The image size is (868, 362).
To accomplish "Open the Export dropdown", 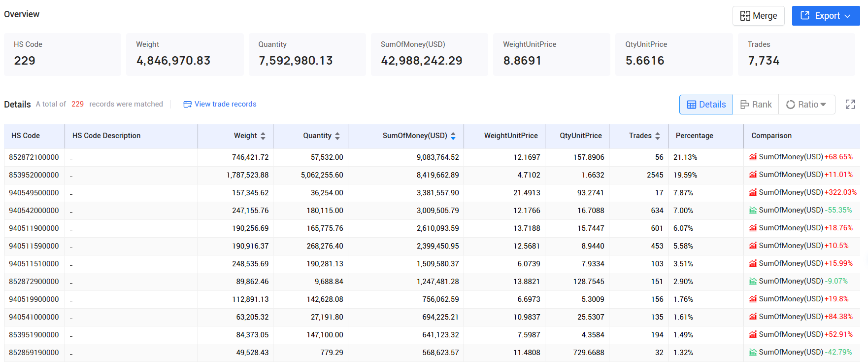I will coord(826,16).
